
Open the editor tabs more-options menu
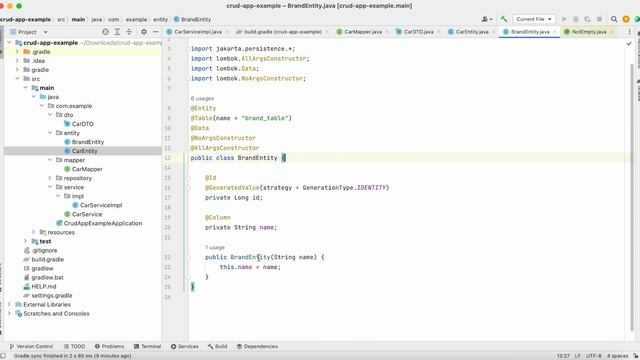629,32
